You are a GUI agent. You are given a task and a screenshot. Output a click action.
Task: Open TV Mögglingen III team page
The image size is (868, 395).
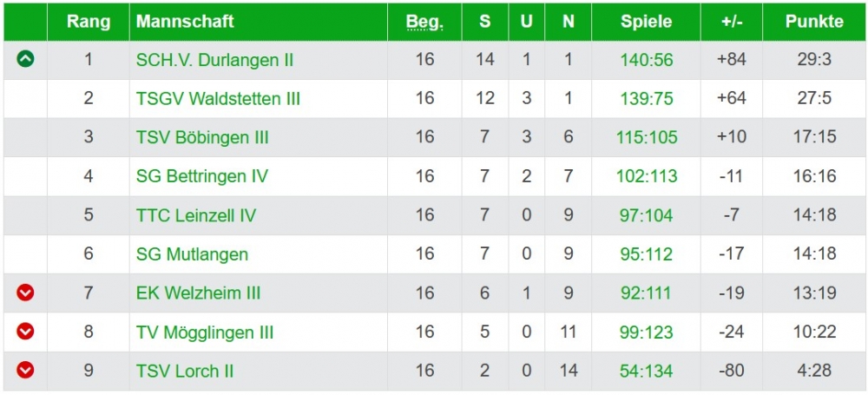[x=205, y=332]
